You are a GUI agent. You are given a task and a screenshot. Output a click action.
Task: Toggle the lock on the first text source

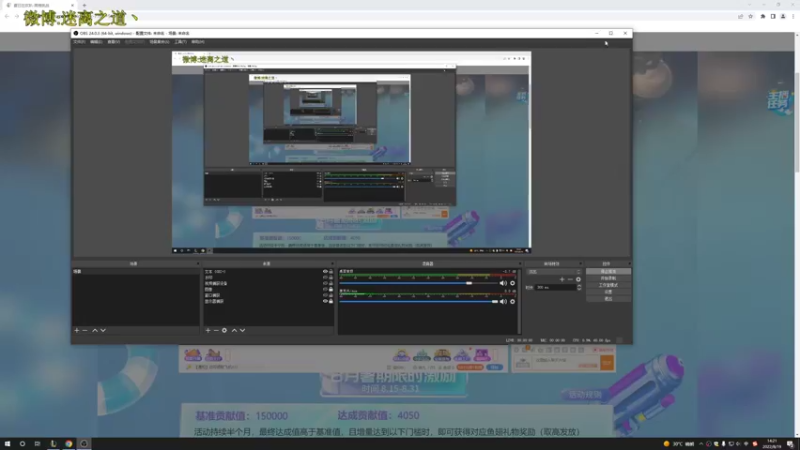tap(331, 271)
